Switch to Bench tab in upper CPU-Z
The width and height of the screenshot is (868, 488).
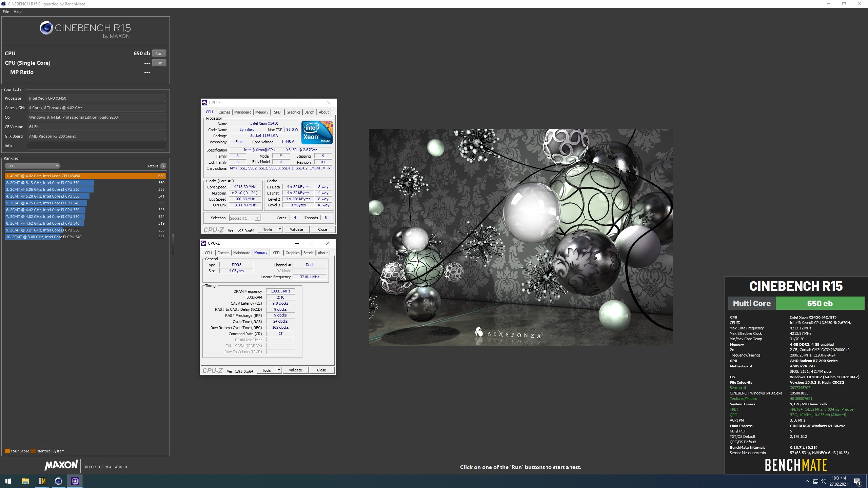coord(309,112)
